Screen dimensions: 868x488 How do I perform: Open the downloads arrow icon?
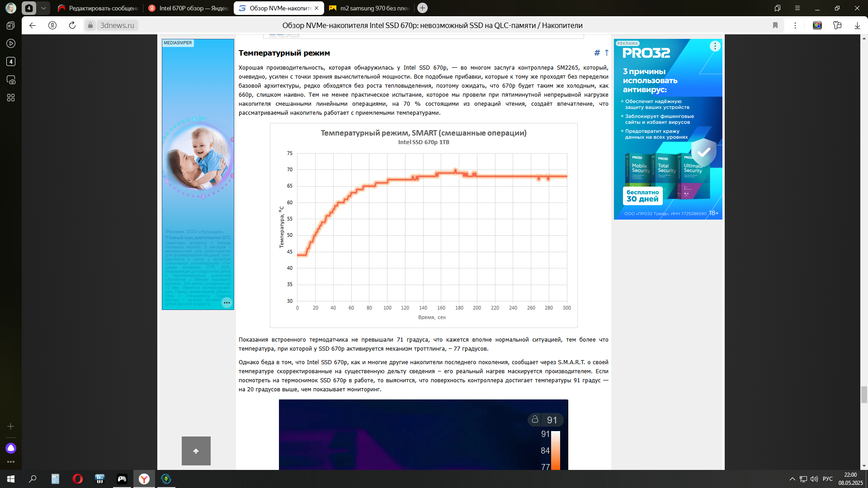(857, 25)
